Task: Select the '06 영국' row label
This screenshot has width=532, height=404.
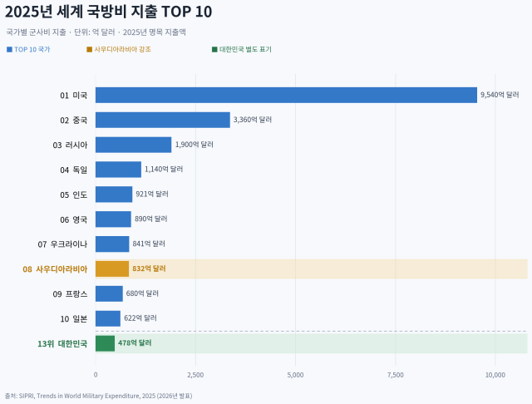Action: (74, 219)
